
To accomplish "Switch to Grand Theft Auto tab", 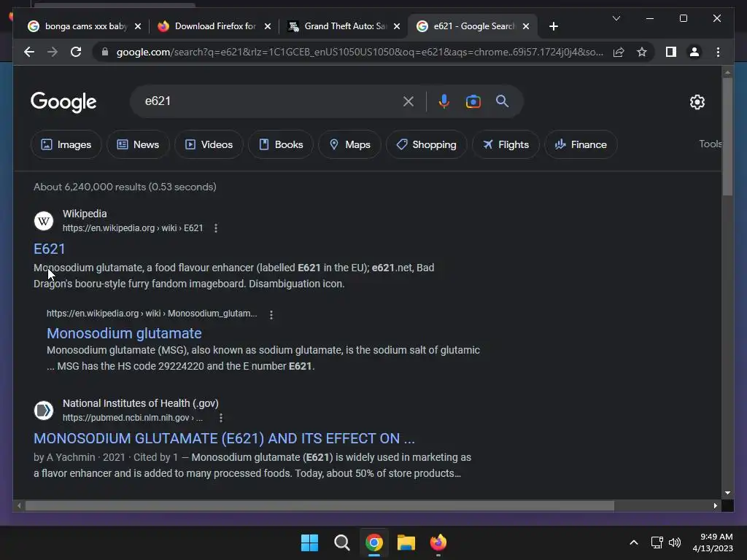I will pyautogui.click(x=344, y=26).
